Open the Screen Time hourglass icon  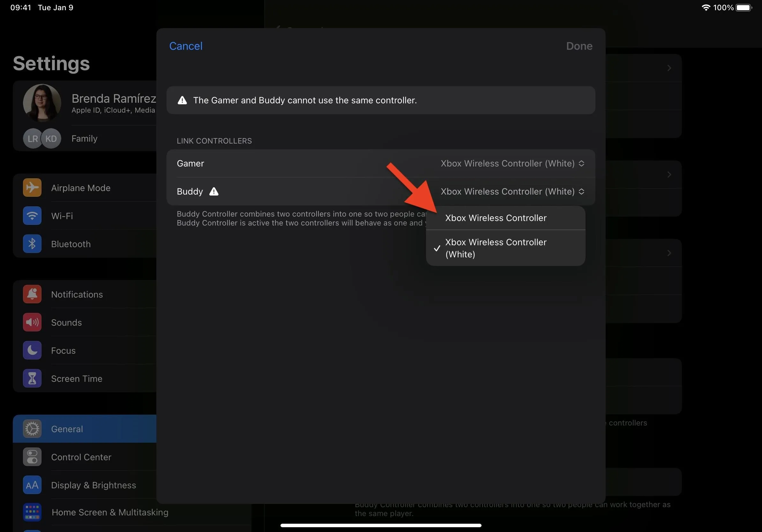(32, 379)
